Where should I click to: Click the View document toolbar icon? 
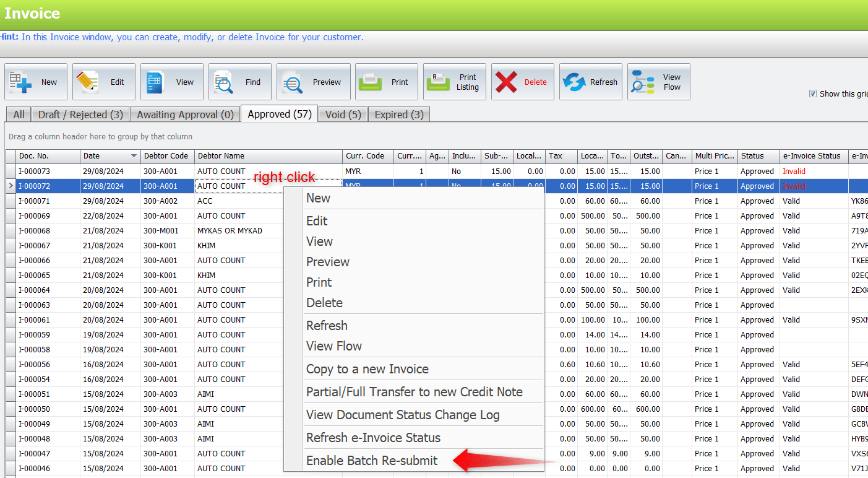pyautogui.click(x=155, y=82)
